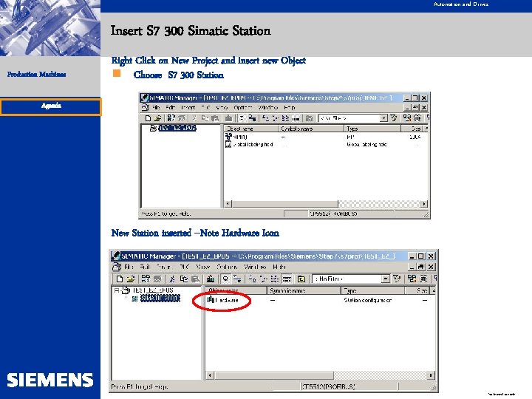Click List view icon in lower window toolbar

click(x=274, y=279)
